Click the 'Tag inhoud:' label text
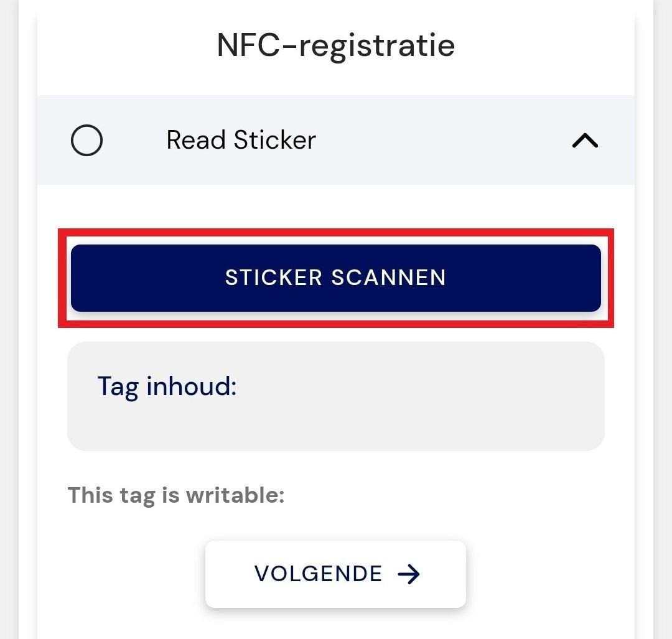The height and width of the screenshot is (639, 672). pos(167,386)
